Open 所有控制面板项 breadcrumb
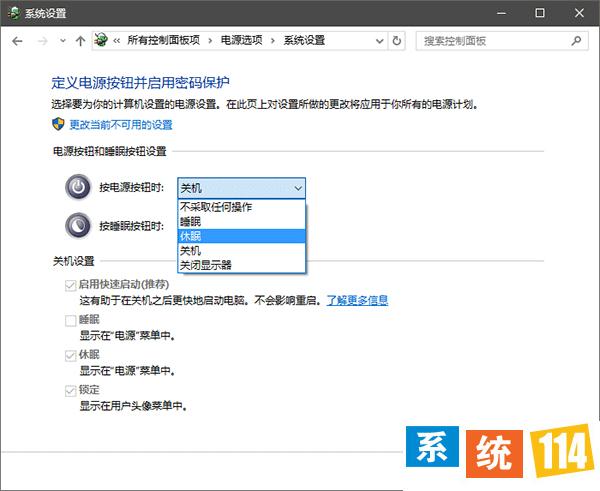 pos(163,40)
